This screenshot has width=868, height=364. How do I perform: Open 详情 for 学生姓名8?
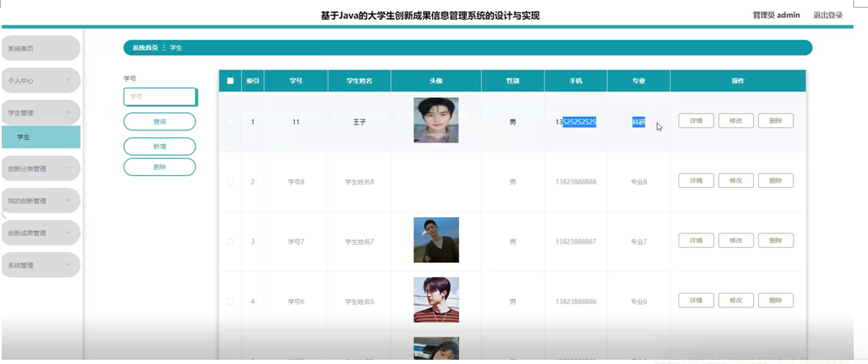coord(696,180)
